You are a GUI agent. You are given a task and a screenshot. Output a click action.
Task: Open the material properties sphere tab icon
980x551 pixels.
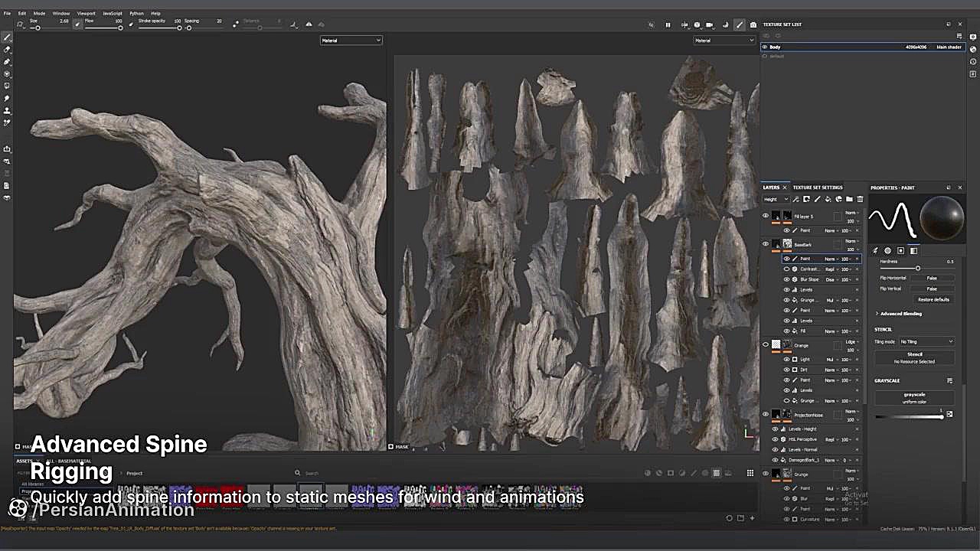point(888,251)
